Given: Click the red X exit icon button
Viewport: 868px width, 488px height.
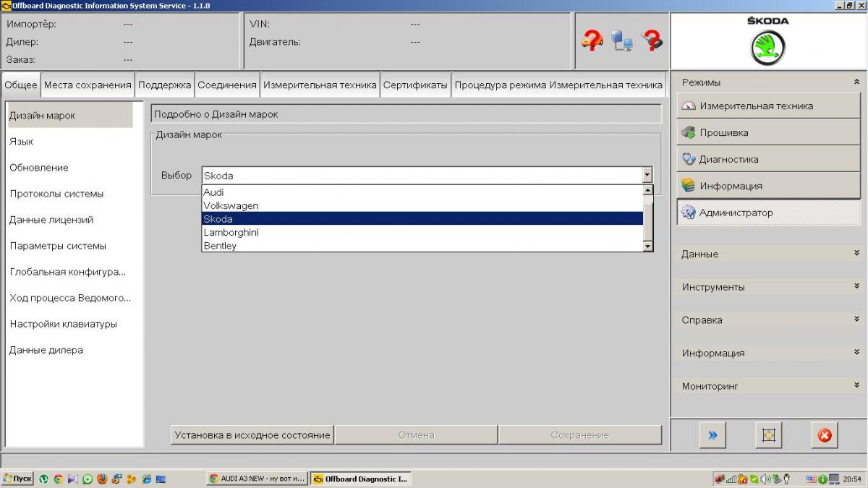Looking at the screenshot, I should (824, 435).
